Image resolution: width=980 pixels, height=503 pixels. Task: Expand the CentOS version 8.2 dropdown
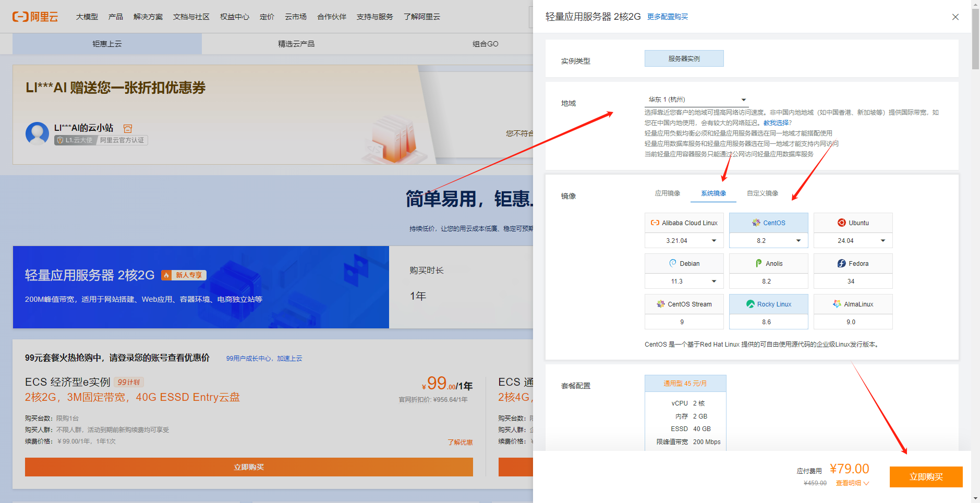[768, 240]
